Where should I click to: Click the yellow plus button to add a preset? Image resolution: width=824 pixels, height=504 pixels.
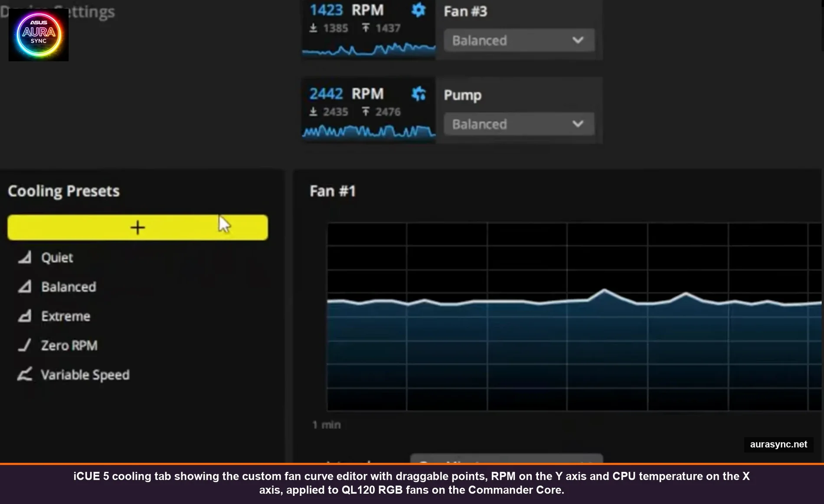coord(137,227)
